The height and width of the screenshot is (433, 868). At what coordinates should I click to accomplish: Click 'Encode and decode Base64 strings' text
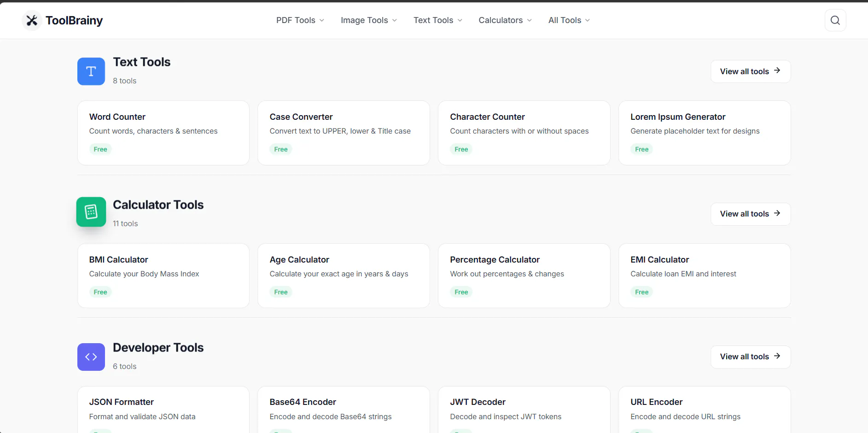click(x=331, y=417)
